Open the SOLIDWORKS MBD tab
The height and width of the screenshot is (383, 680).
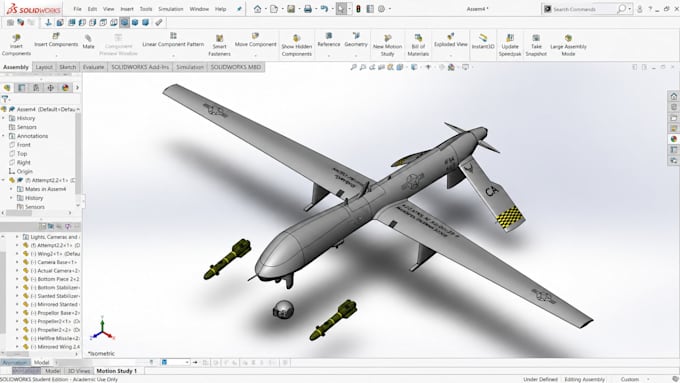235,67
